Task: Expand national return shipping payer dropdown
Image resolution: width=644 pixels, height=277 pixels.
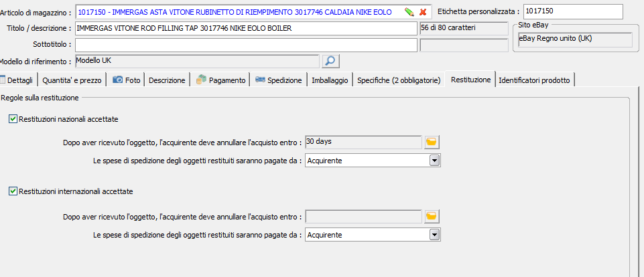Action: point(434,161)
